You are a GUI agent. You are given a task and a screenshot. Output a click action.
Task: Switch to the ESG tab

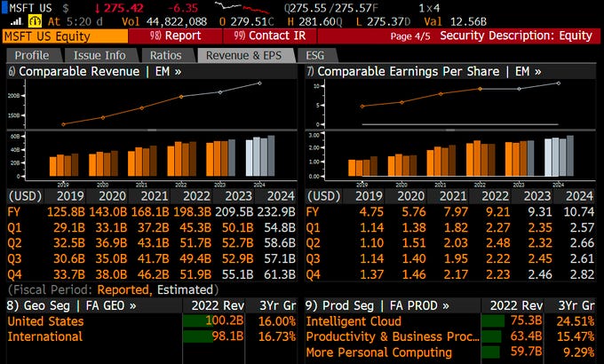[315, 55]
